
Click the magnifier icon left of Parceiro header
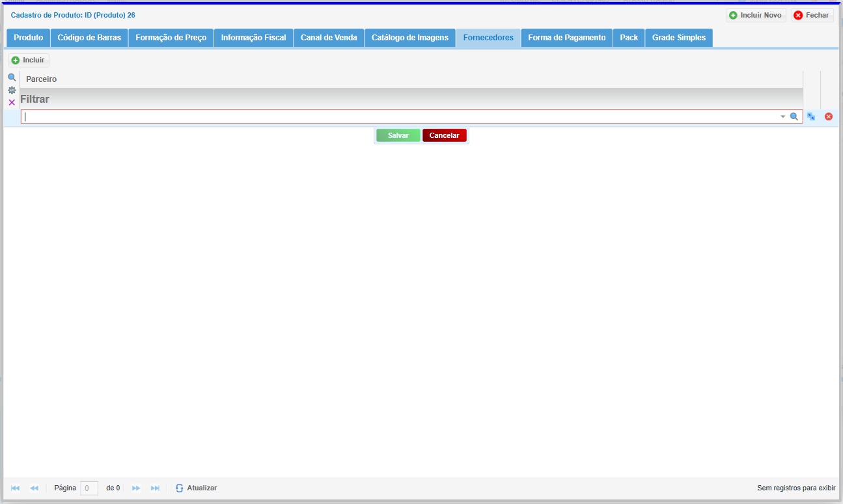[x=12, y=77]
